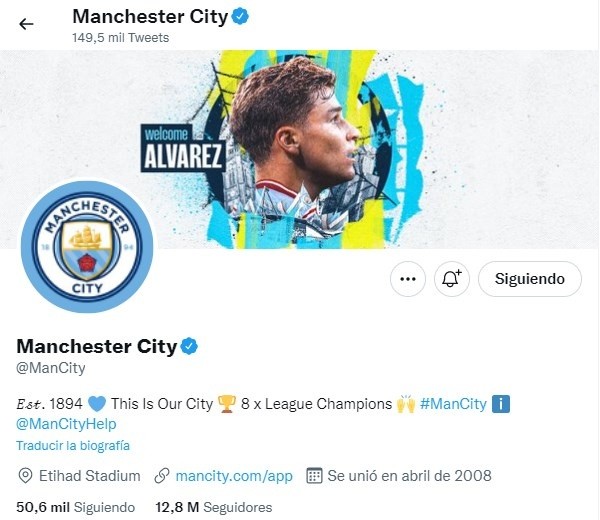The width and height of the screenshot is (600, 520).
Task: Open the three-dots more options menu
Action: (x=408, y=279)
